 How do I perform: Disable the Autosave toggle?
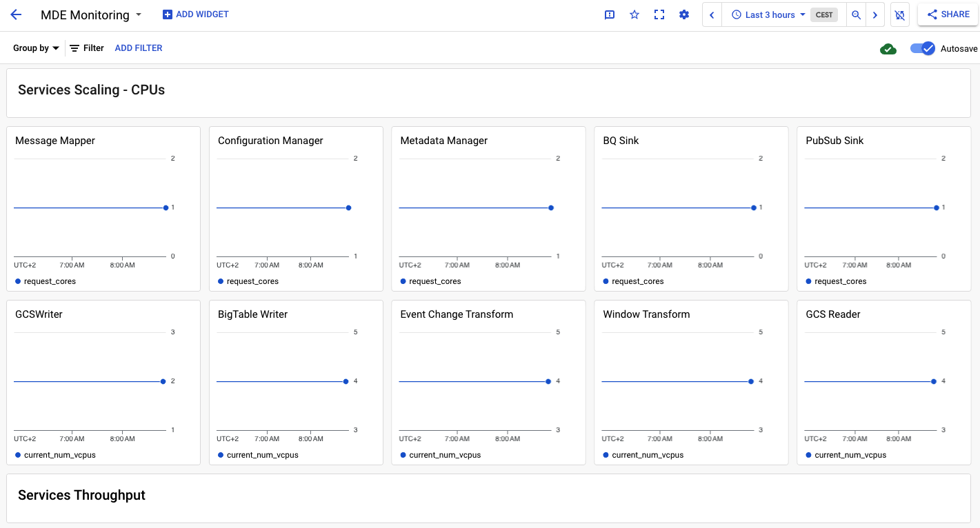(x=922, y=48)
